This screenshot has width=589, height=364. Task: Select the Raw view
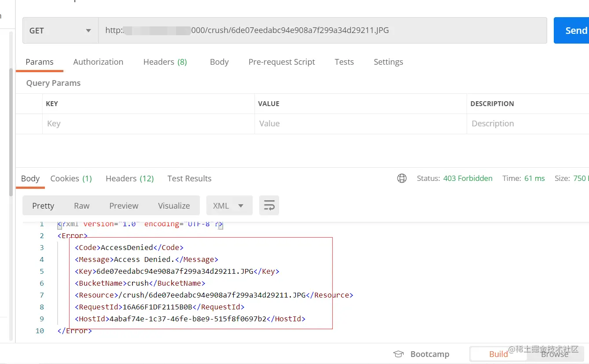point(81,206)
